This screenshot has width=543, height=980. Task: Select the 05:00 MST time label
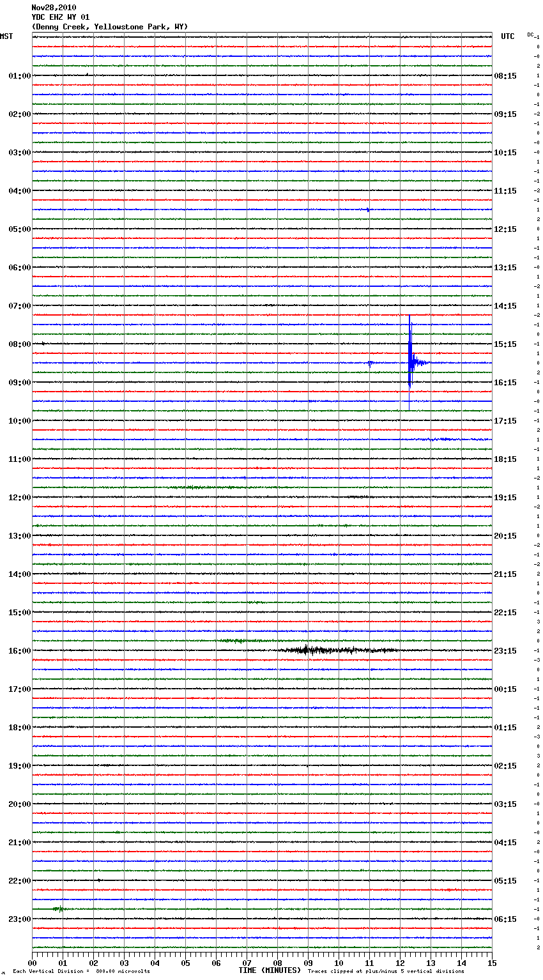click(x=20, y=229)
